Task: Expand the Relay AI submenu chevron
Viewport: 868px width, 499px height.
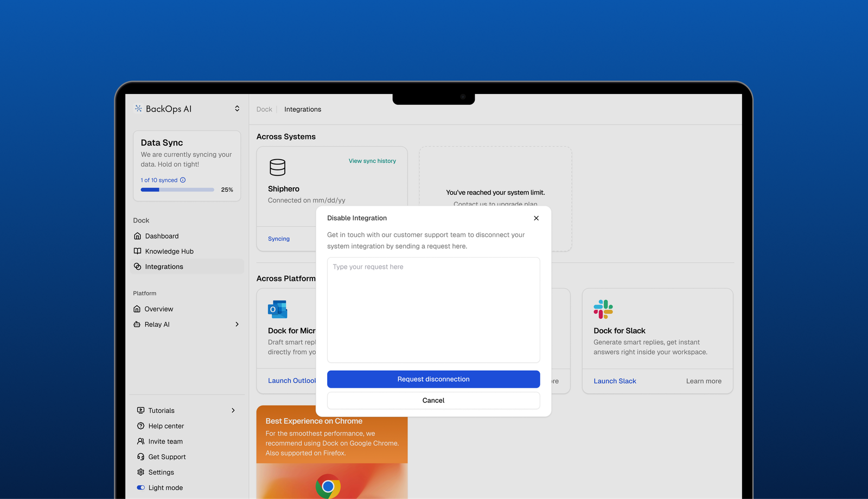Action: [237, 324]
